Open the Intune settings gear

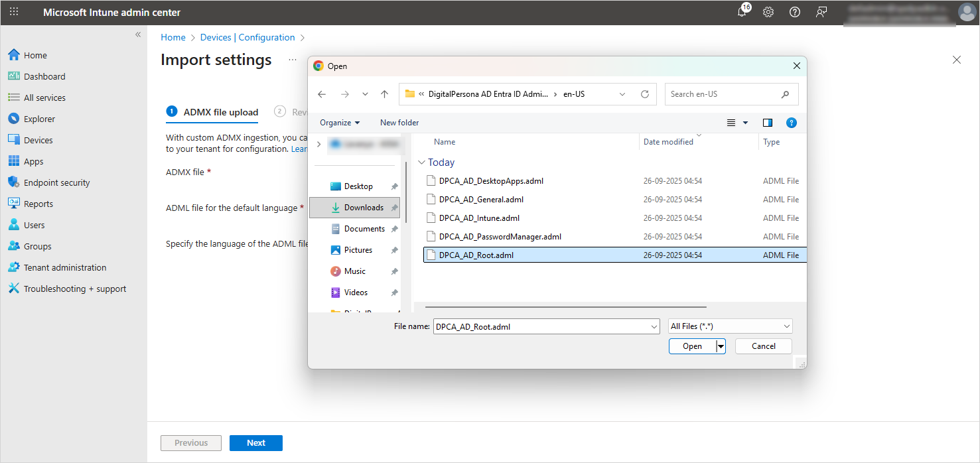point(768,12)
